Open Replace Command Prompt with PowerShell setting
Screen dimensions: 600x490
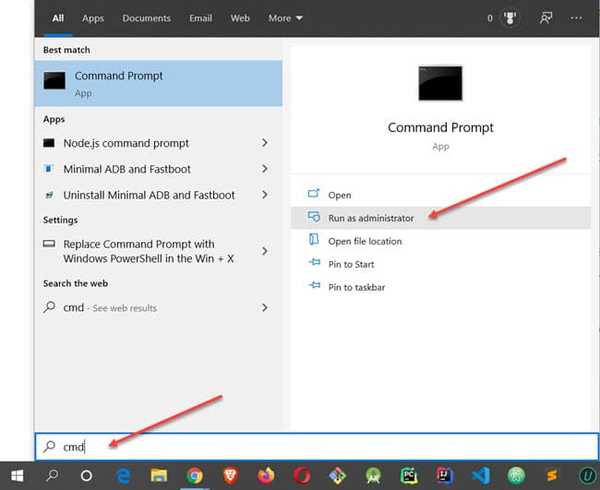(148, 251)
